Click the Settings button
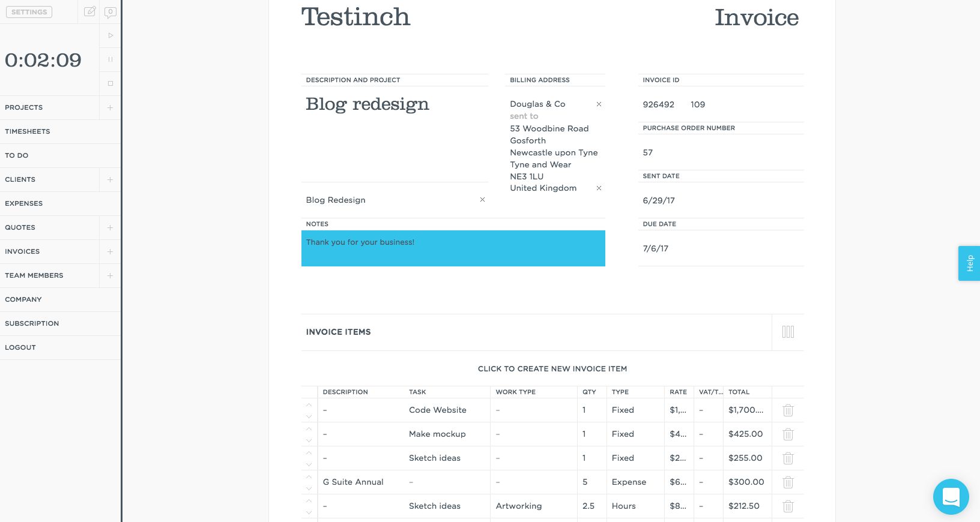Screen dimensions: 980x522 [x=29, y=12]
